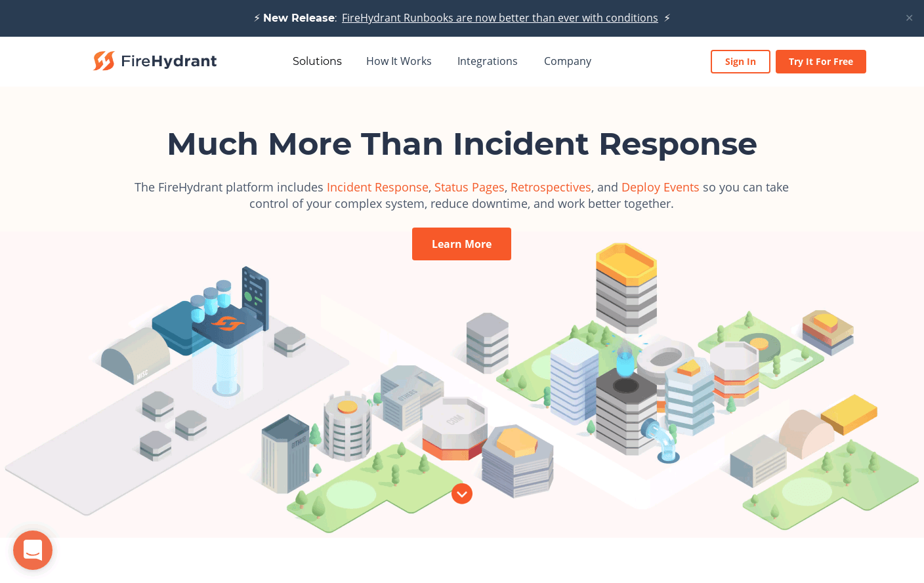Open the FireHydrant Runbooks release link
Viewport: 924px width, 583px height.
click(x=500, y=18)
